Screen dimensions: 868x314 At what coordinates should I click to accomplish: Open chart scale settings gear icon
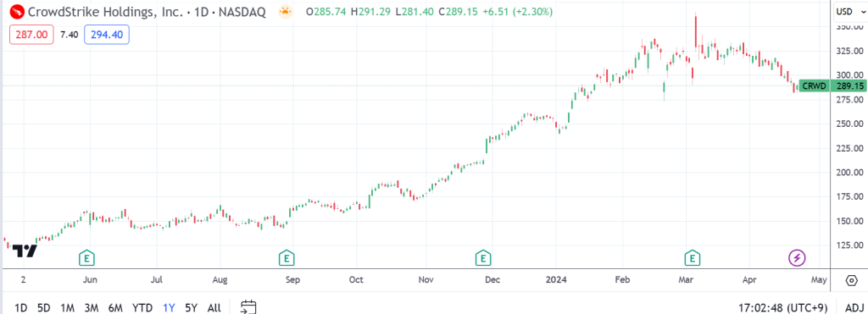click(851, 280)
